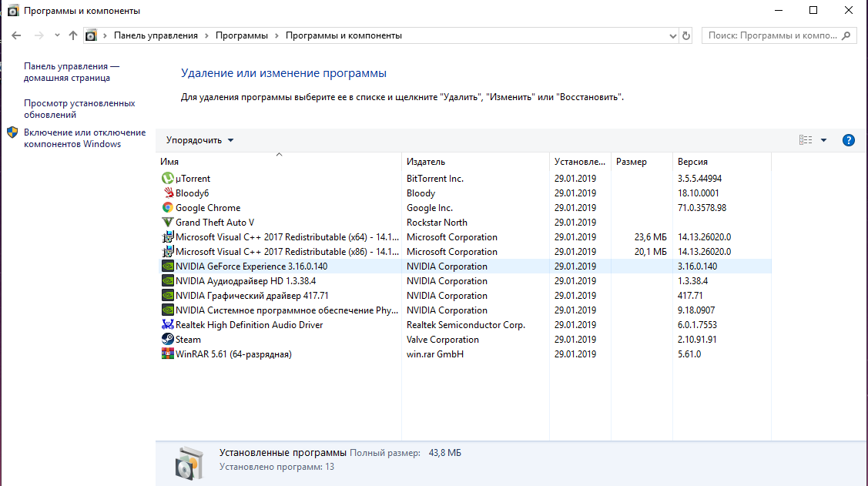Open the address bar history dropdown
The height and width of the screenshot is (486, 868).
(672, 35)
